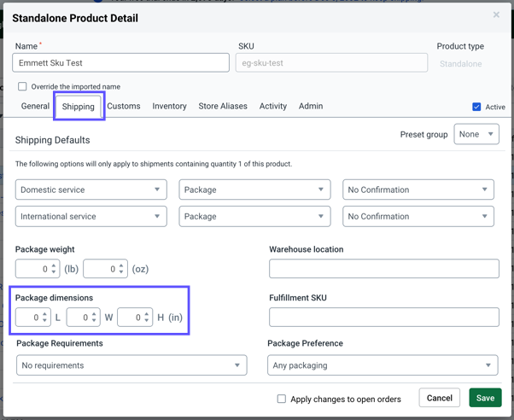Go to the Inventory tab
This screenshot has width=514, height=420.
(x=169, y=106)
